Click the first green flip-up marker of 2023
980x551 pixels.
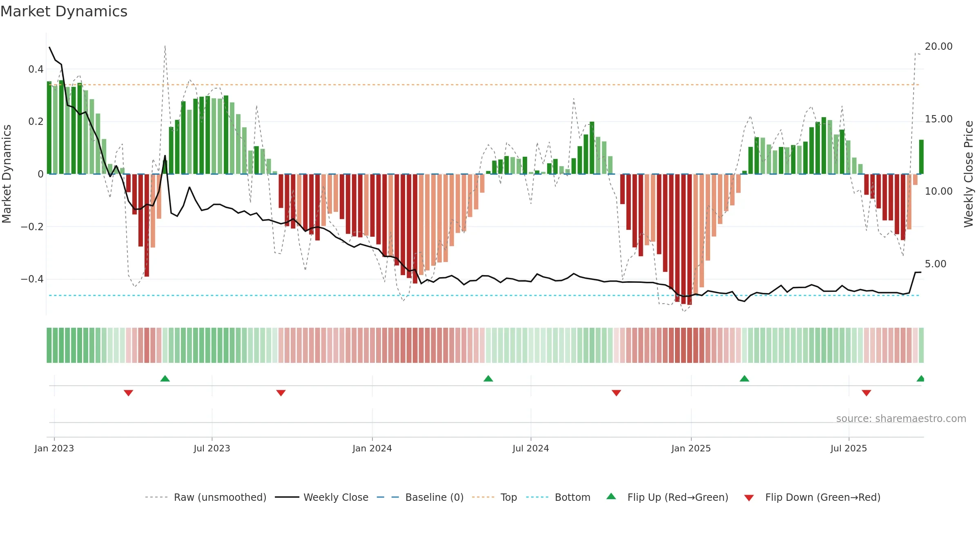point(165,378)
